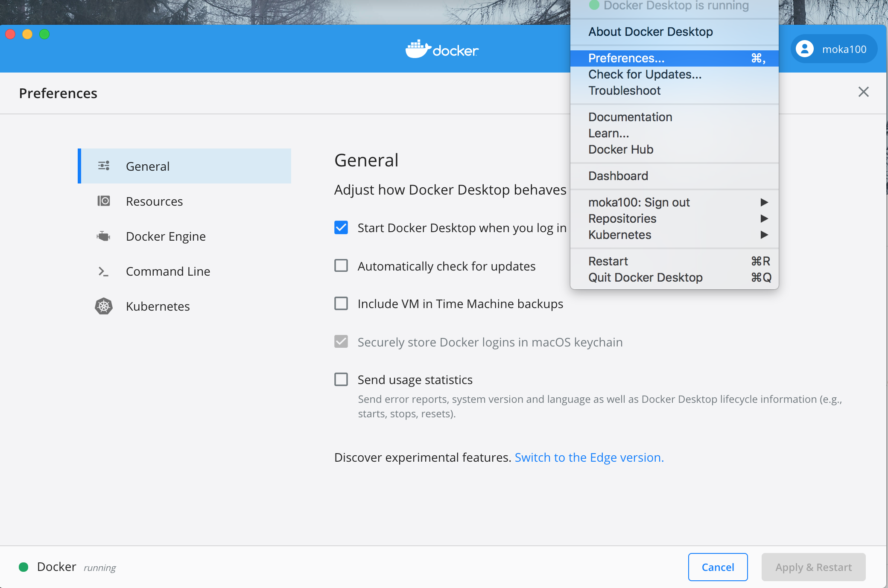Open Switch to the Edge version link
This screenshot has height=588, width=888.
[589, 457]
